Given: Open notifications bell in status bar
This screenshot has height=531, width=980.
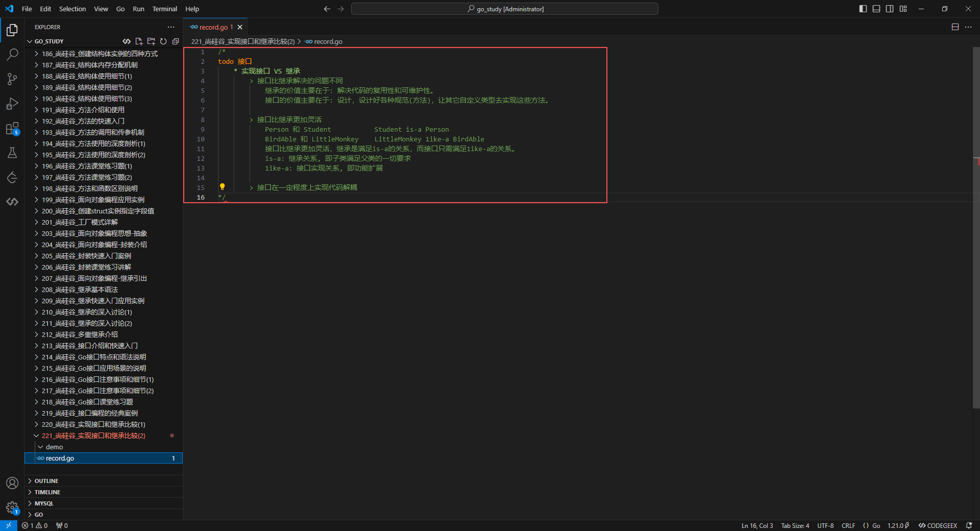Looking at the screenshot, I should (969, 525).
